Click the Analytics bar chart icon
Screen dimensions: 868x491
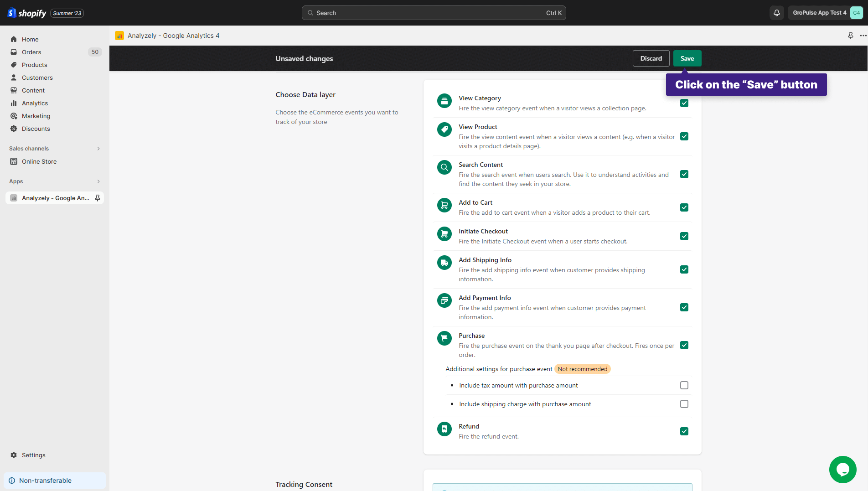(14, 103)
